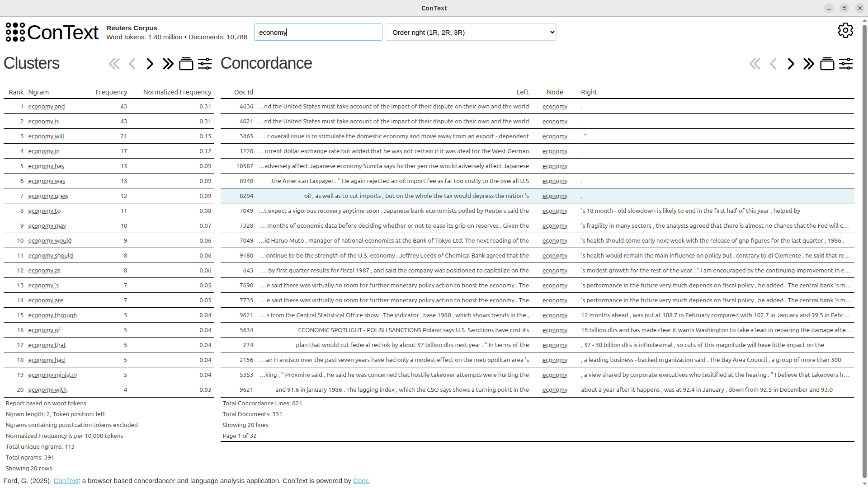Image resolution: width=868 pixels, height=488 pixels.
Task: Open the Order right (1R, 2R, 3R) dropdown
Action: [471, 32]
